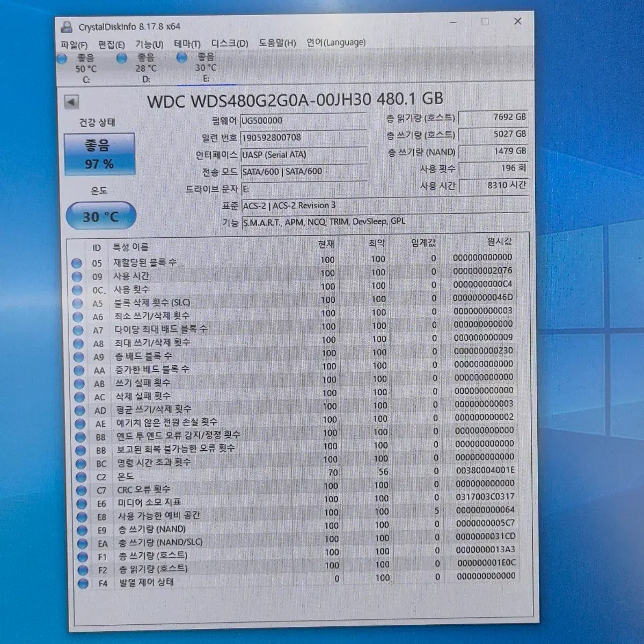Click the status icon for attribute A6

pos(78,317)
